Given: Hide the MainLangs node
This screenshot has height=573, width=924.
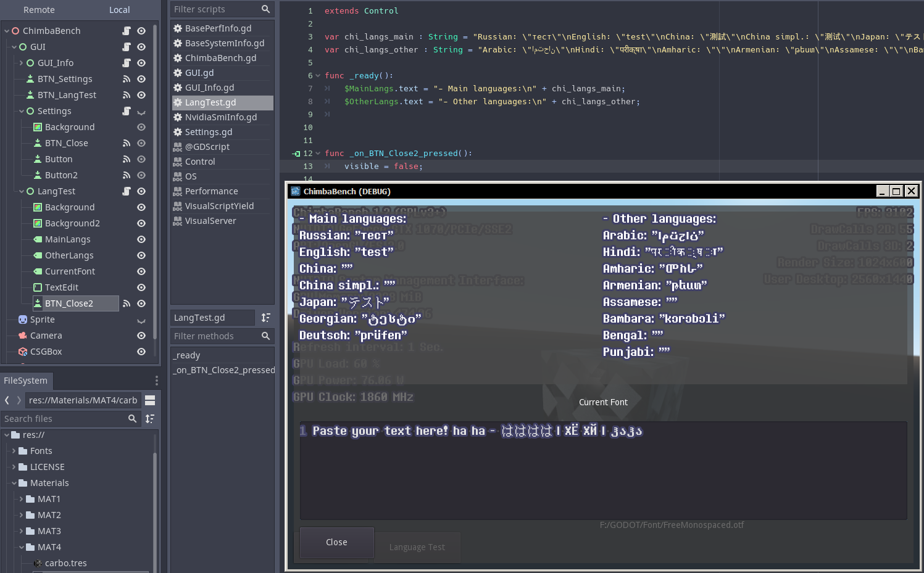Looking at the screenshot, I should 141,239.
